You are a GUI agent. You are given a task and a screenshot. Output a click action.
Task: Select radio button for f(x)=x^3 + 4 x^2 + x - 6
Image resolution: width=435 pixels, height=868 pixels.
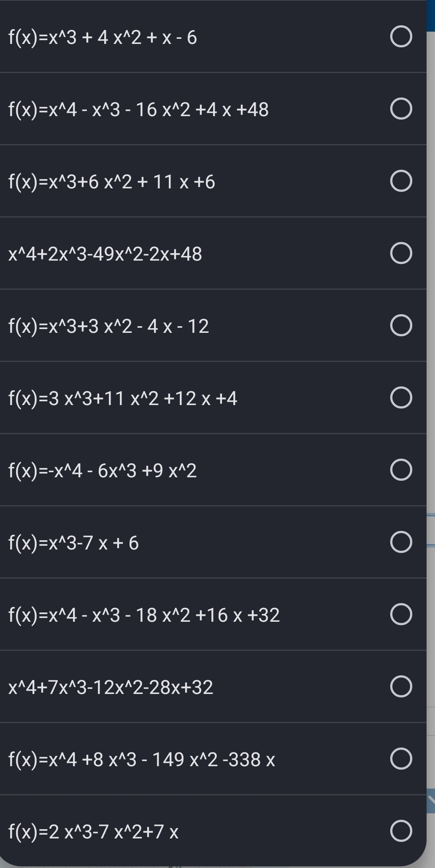pyautogui.click(x=401, y=37)
